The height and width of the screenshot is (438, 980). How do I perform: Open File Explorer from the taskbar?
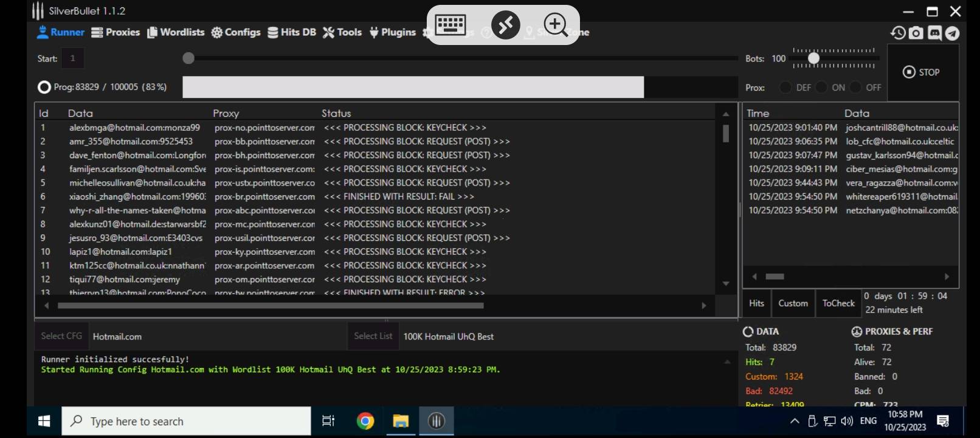coord(401,421)
